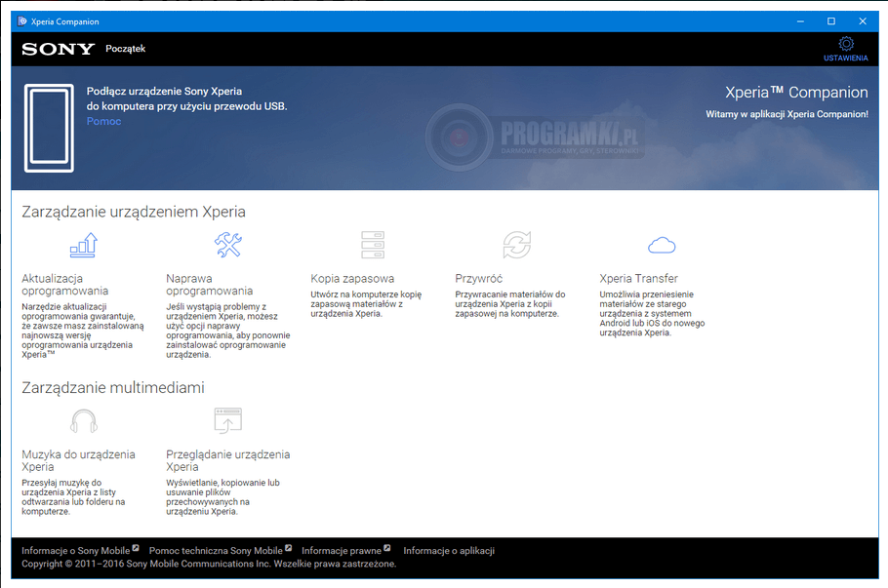Click the Xperia Transfer cloud icon
This screenshot has width=888, height=588.
tap(662, 246)
